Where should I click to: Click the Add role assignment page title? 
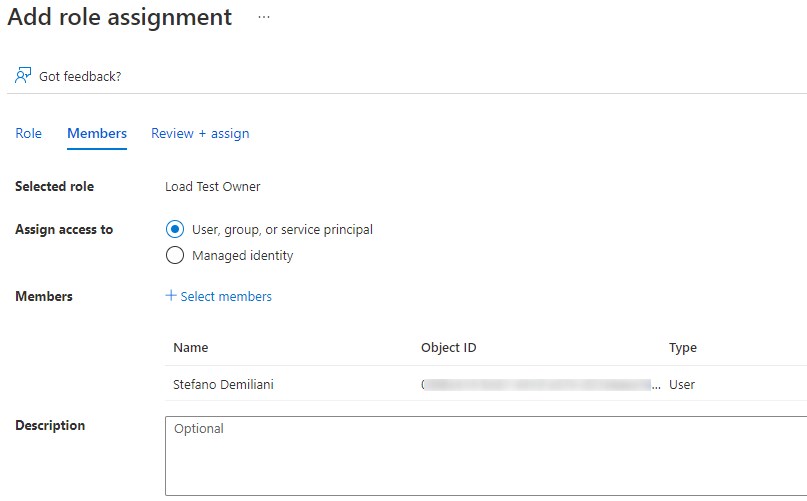pyautogui.click(x=120, y=18)
